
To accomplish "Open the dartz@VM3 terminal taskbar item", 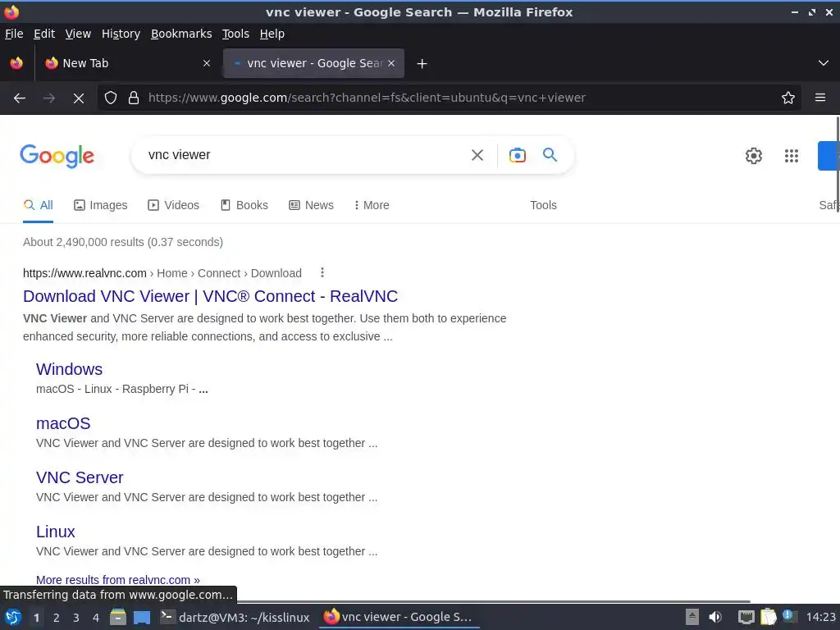I will pos(235,617).
